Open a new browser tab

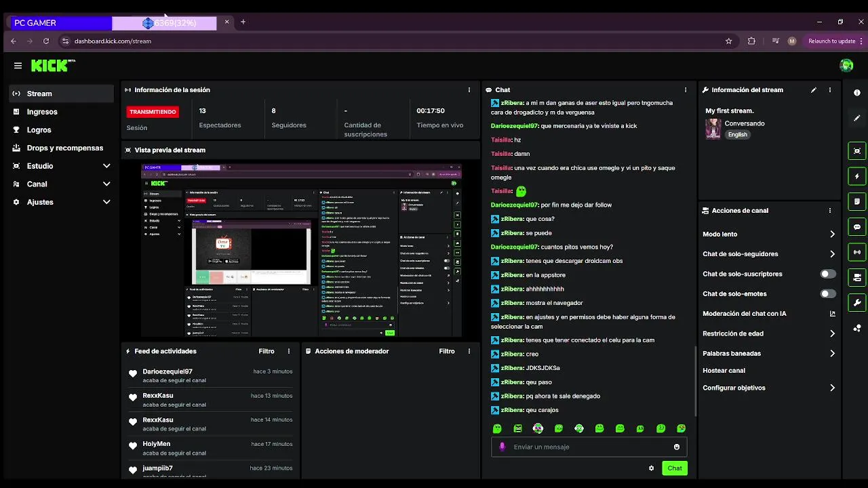click(x=243, y=22)
